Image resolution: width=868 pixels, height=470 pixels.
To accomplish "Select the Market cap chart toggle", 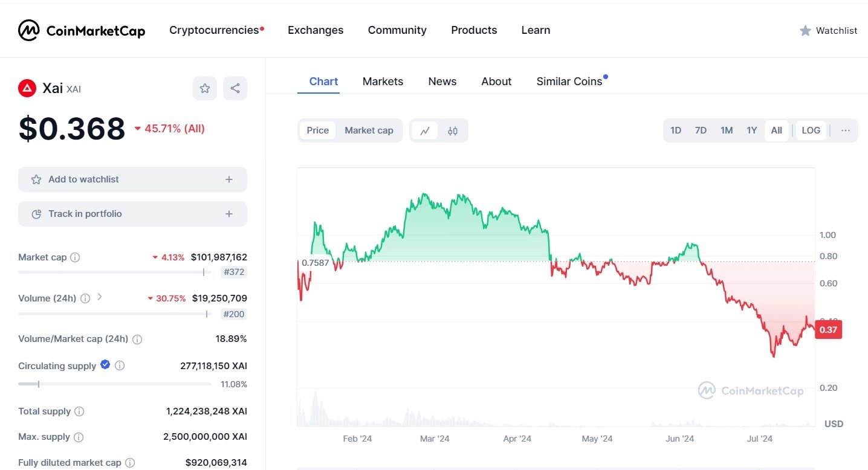I will 369,130.
